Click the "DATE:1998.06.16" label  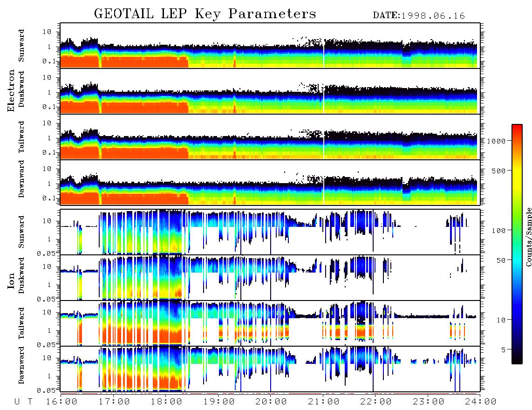tap(419, 15)
